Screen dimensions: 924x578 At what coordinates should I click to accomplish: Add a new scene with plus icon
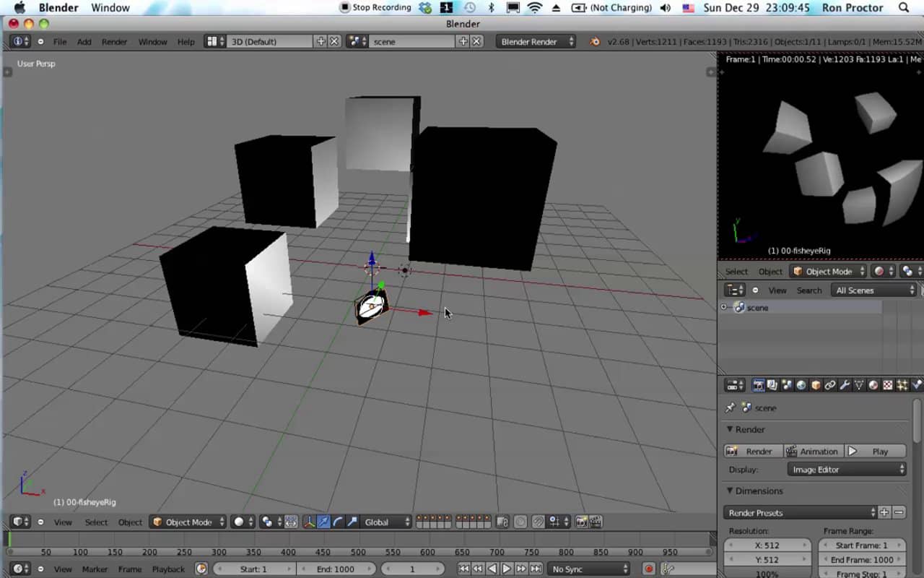pyautogui.click(x=463, y=41)
